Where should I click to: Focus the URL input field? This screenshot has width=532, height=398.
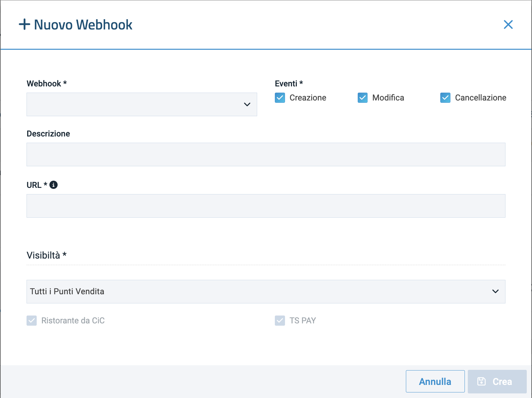click(266, 206)
